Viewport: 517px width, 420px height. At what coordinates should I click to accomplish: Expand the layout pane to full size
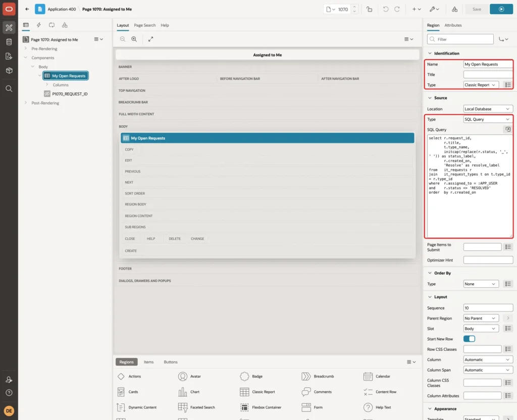pos(150,39)
